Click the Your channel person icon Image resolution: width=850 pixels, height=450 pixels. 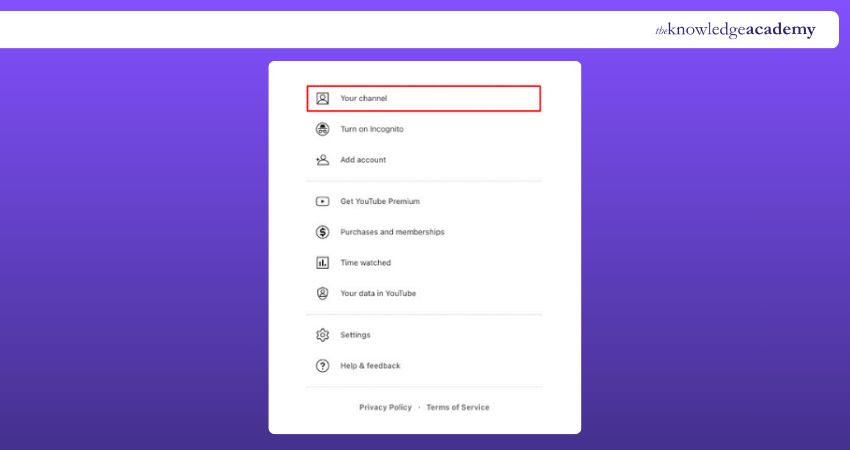pos(323,98)
